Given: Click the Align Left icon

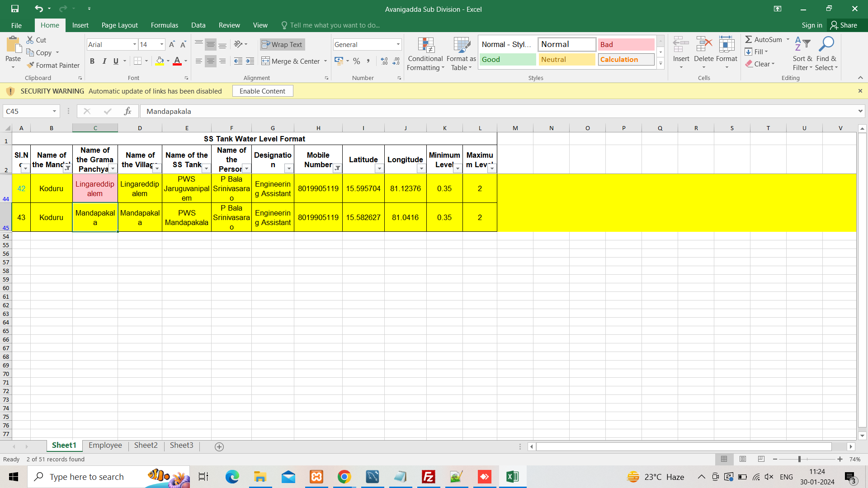Looking at the screenshot, I should [199, 61].
